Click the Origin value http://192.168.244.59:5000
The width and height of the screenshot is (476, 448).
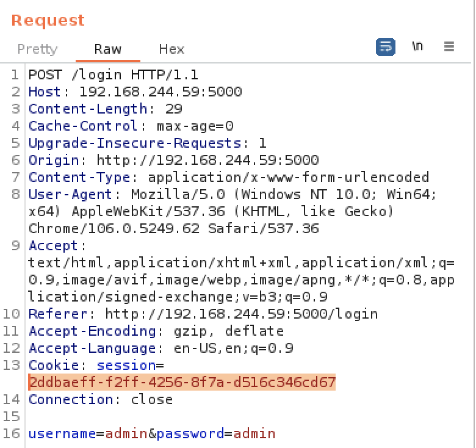(207, 161)
